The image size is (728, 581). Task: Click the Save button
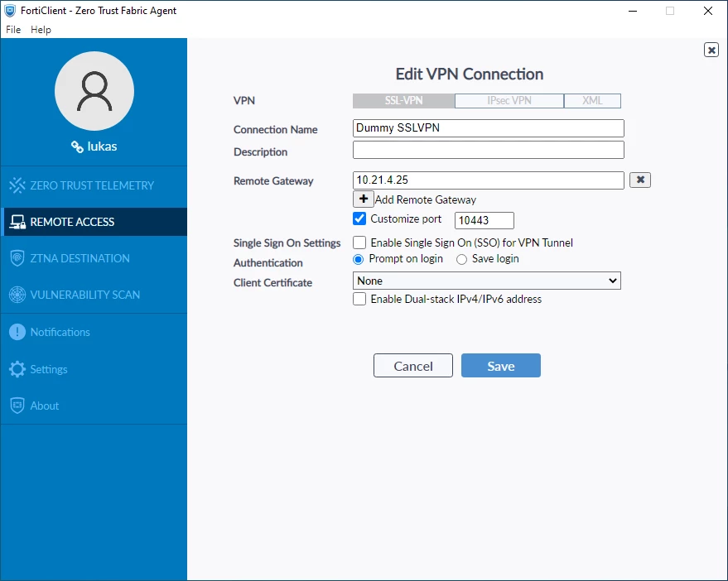point(501,366)
